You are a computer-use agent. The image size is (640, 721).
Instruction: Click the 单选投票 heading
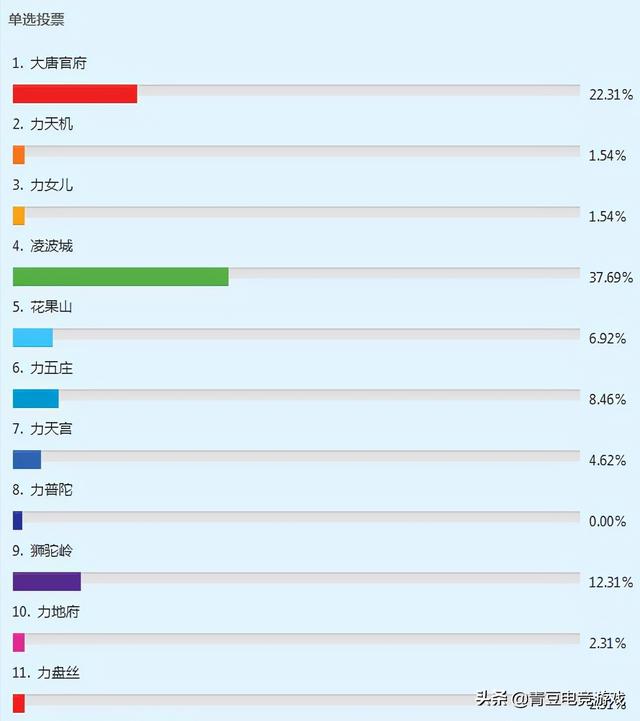coord(36,19)
